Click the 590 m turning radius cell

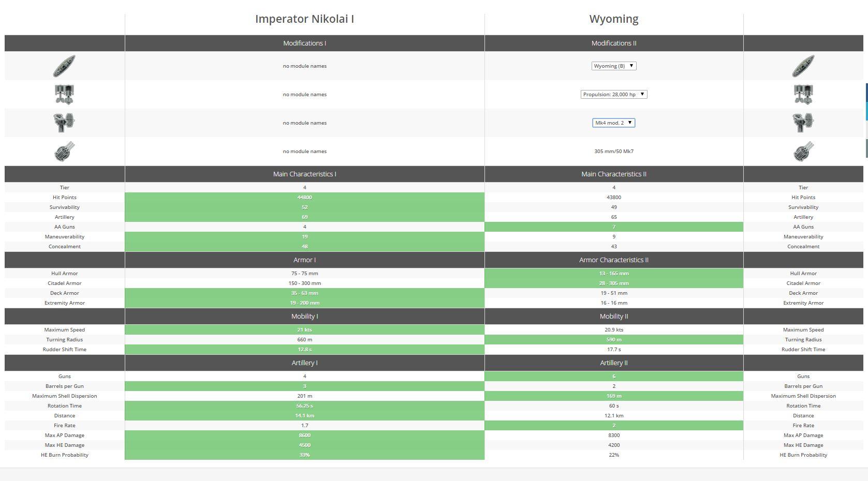click(614, 339)
